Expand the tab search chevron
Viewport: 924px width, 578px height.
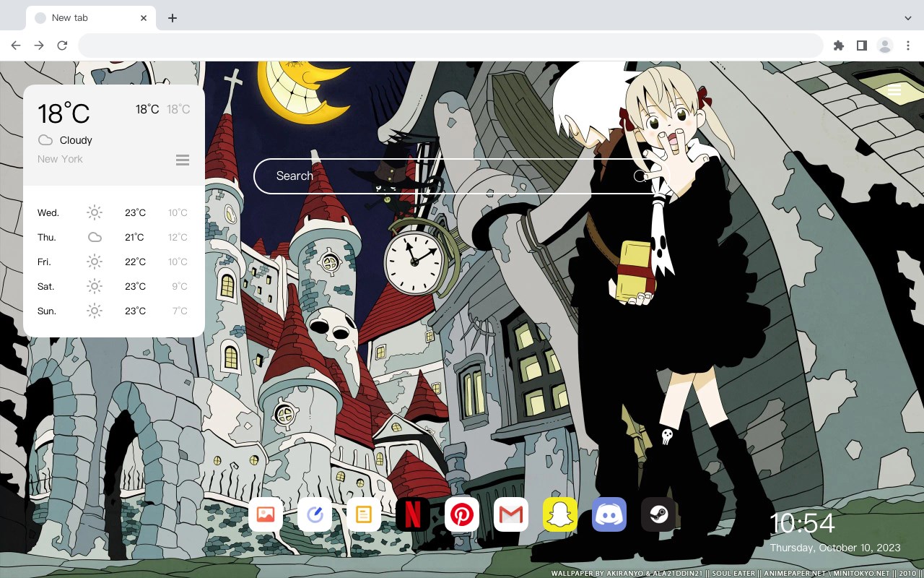click(908, 18)
